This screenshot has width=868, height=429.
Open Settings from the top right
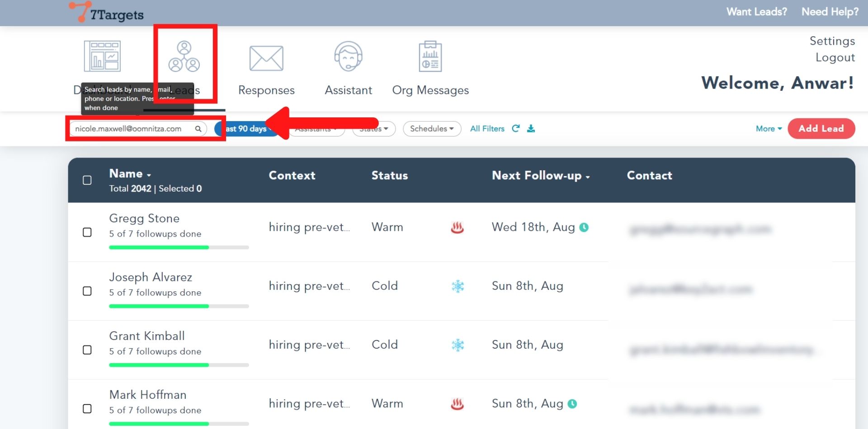[x=832, y=41]
